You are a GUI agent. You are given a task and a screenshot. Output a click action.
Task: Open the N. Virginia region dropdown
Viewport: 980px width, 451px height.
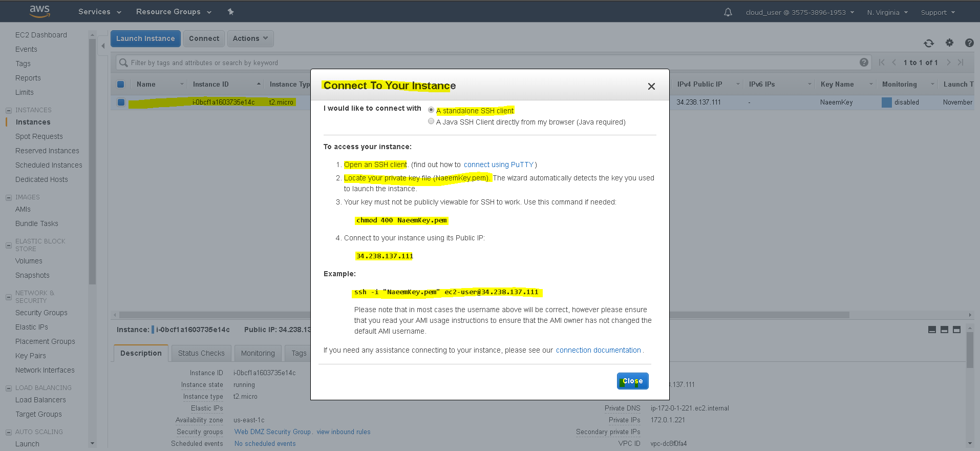[x=887, y=12]
